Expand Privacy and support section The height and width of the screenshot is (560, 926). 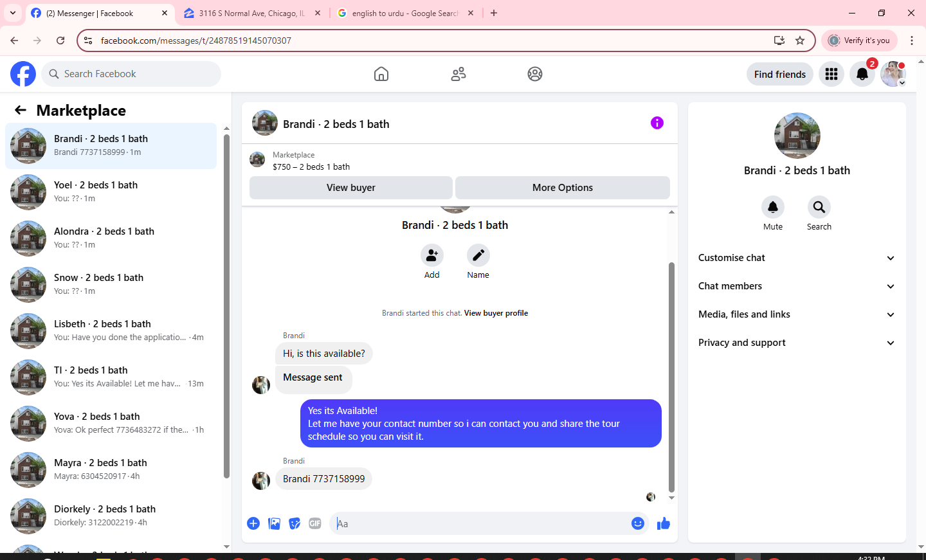[797, 343]
